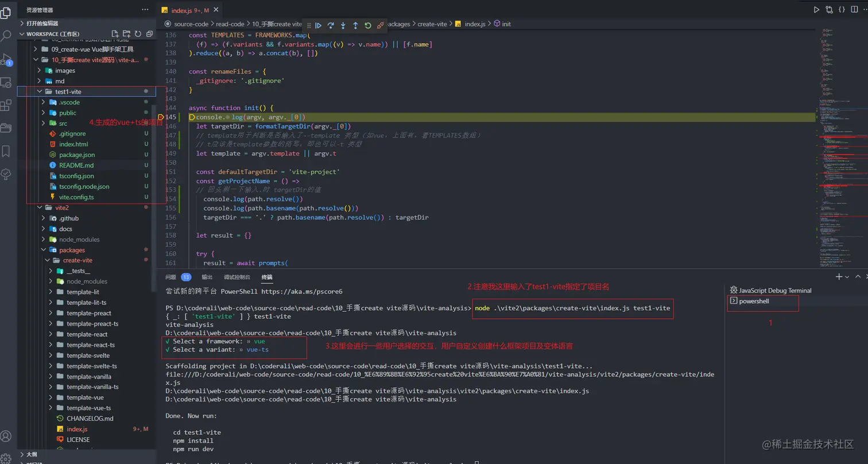This screenshot has width=868, height=464.
Task: Switch to the Output panel tab
Action: coord(207,277)
